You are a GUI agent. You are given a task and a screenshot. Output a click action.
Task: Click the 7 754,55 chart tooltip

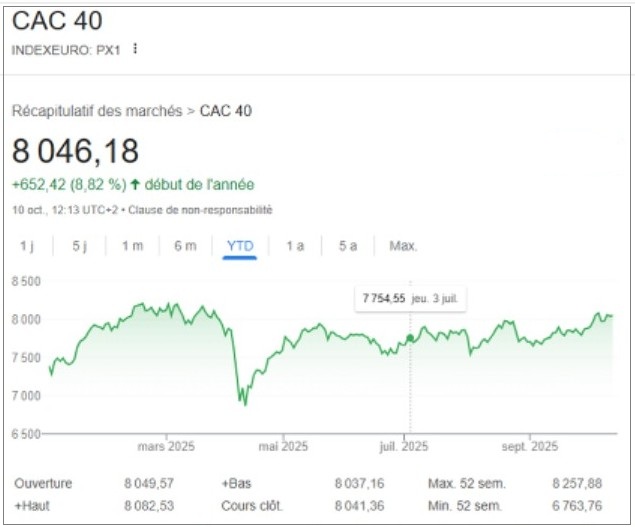coord(411,298)
